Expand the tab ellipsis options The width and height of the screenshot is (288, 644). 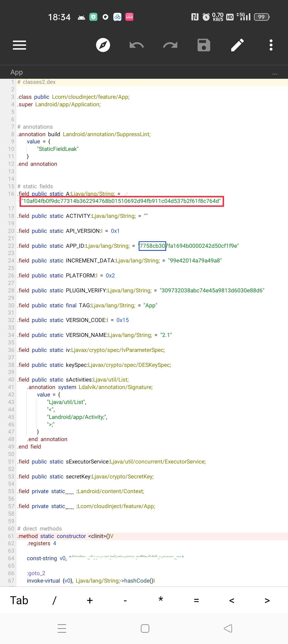(x=275, y=73)
